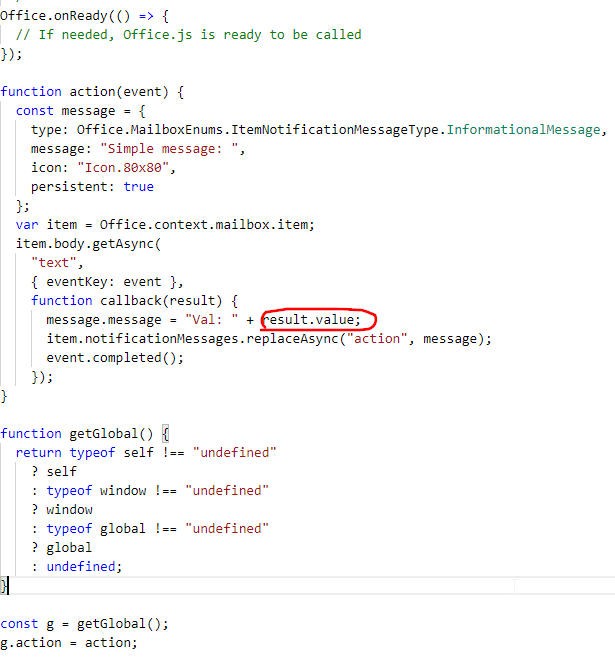The height and width of the screenshot is (658, 615).
Task: Click InformationalMessage enum value
Action: pyautogui.click(x=523, y=130)
